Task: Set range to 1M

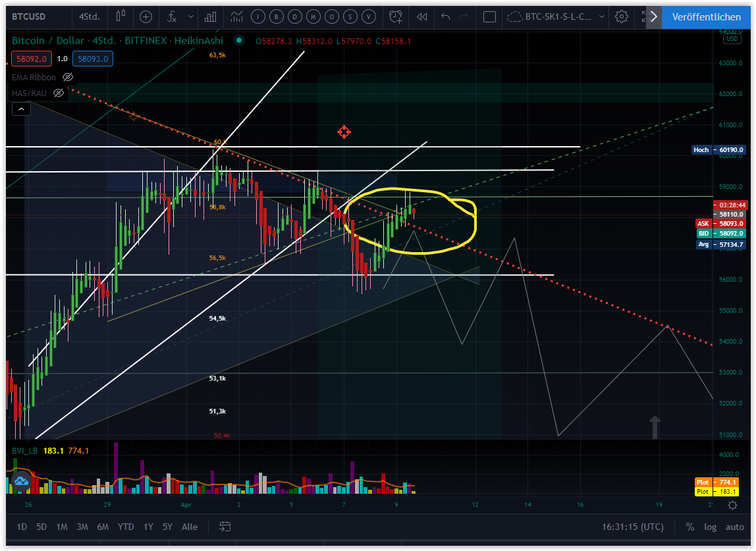Action: [x=62, y=527]
